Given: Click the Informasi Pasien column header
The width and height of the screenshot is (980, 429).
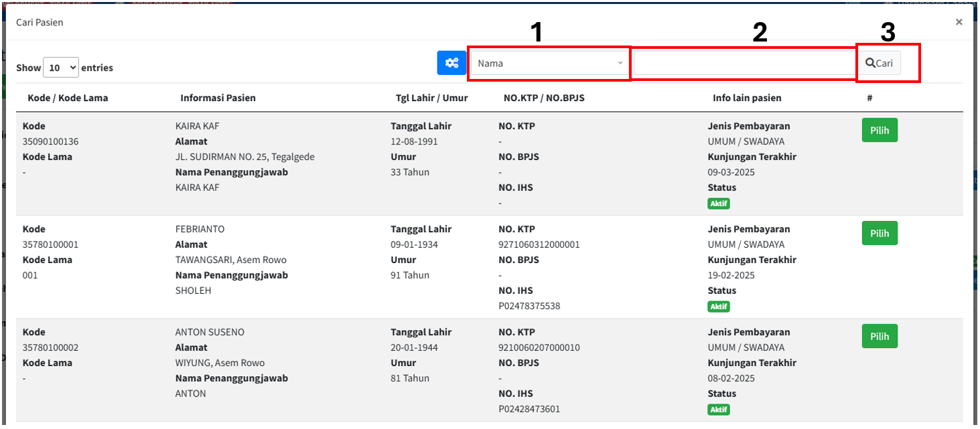Looking at the screenshot, I should (x=218, y=98).
